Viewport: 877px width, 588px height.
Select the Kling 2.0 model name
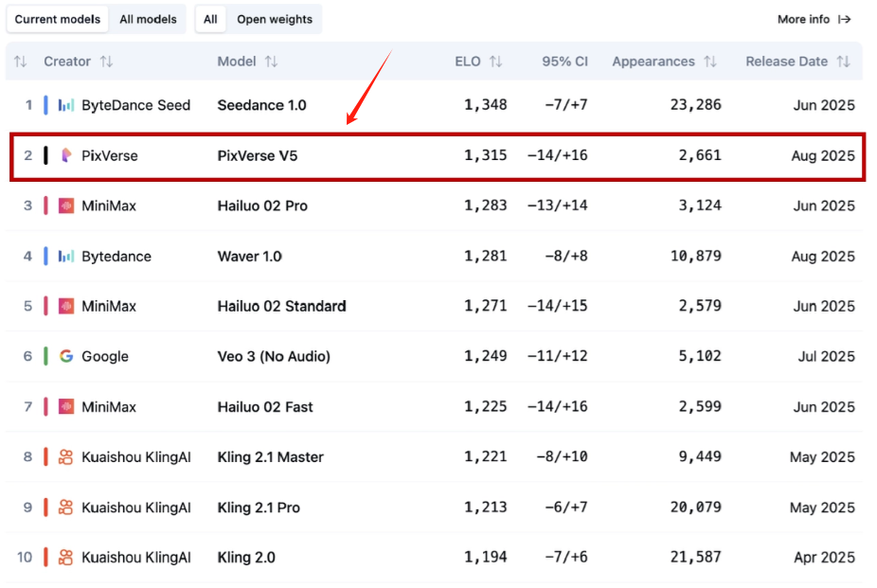pyautogui.click(x=246, y=558)
